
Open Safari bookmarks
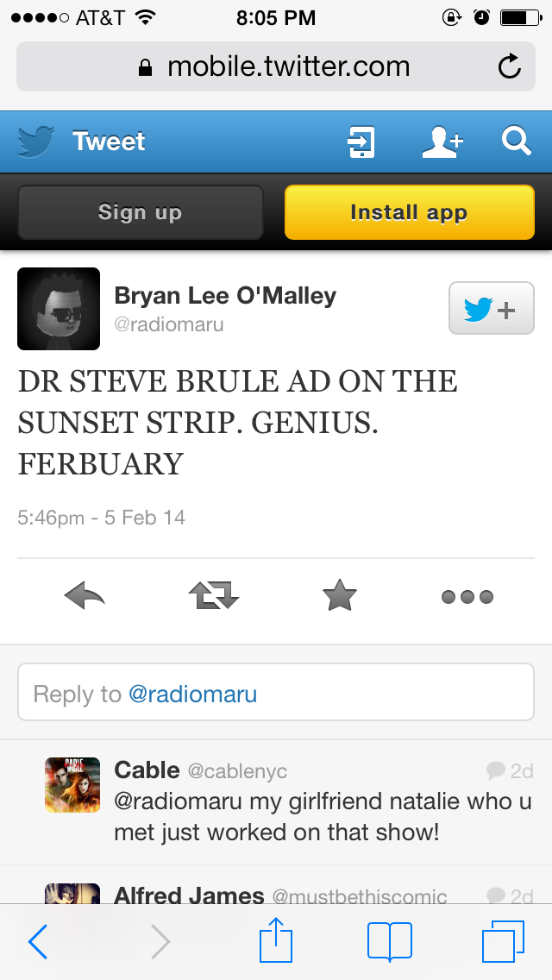click(389, 941)
